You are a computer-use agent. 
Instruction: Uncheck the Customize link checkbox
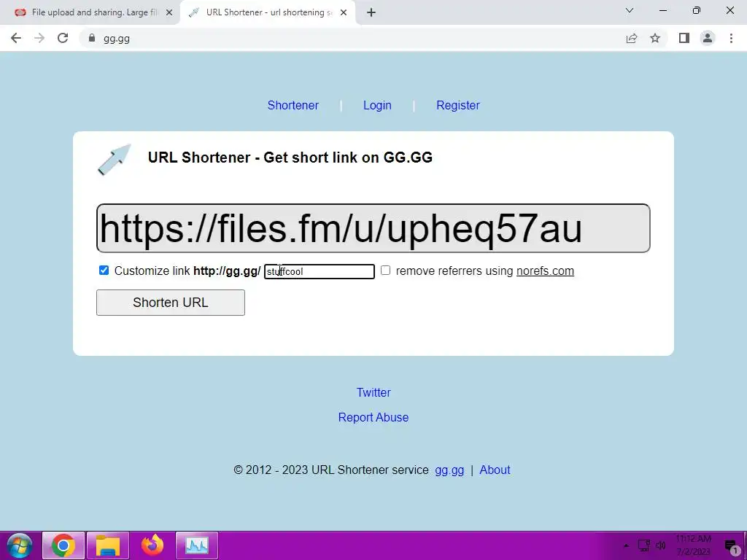104,271
